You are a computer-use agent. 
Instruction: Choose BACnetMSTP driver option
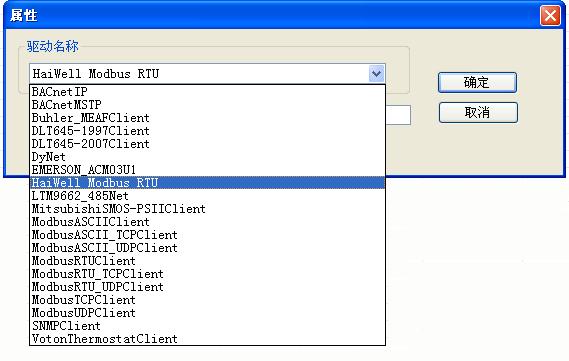pyautogui.click(x=207, y=105)
